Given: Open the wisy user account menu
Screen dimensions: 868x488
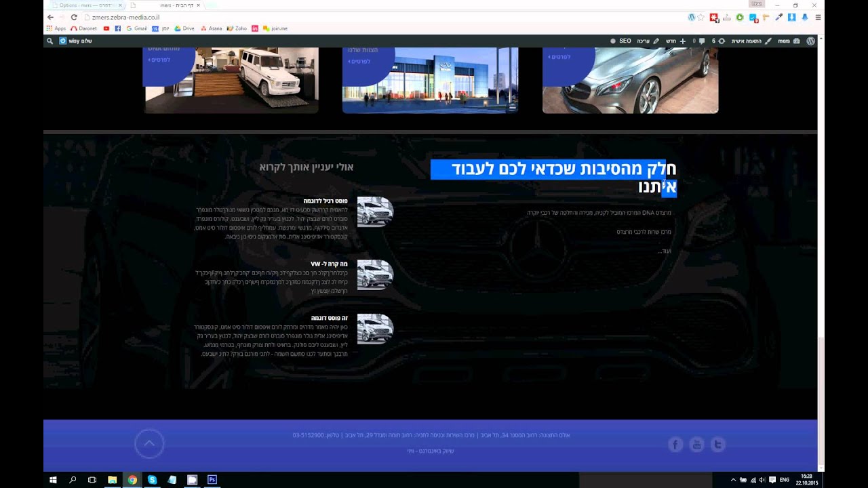Looking at the screenshot, I should (x=75, y=41).
